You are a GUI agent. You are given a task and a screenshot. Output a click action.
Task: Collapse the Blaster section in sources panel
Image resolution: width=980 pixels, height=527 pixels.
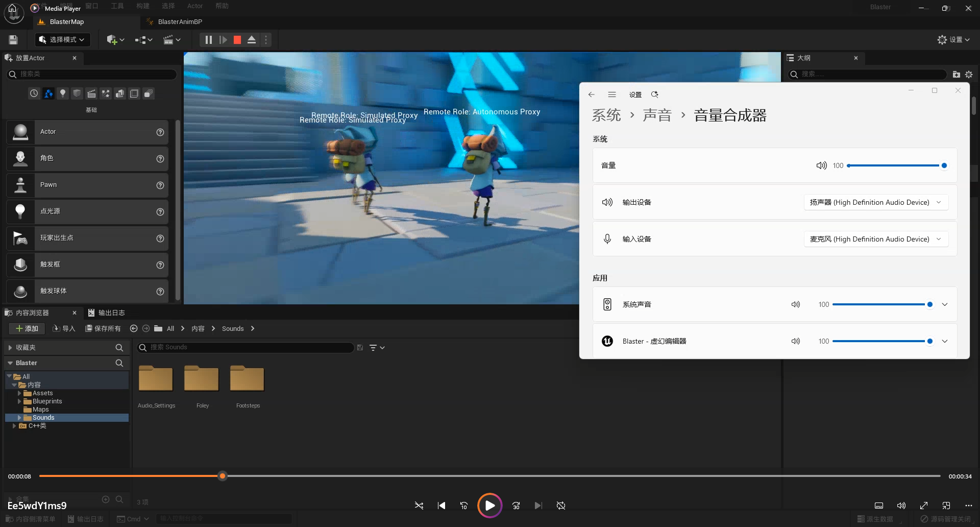(10, 363)
